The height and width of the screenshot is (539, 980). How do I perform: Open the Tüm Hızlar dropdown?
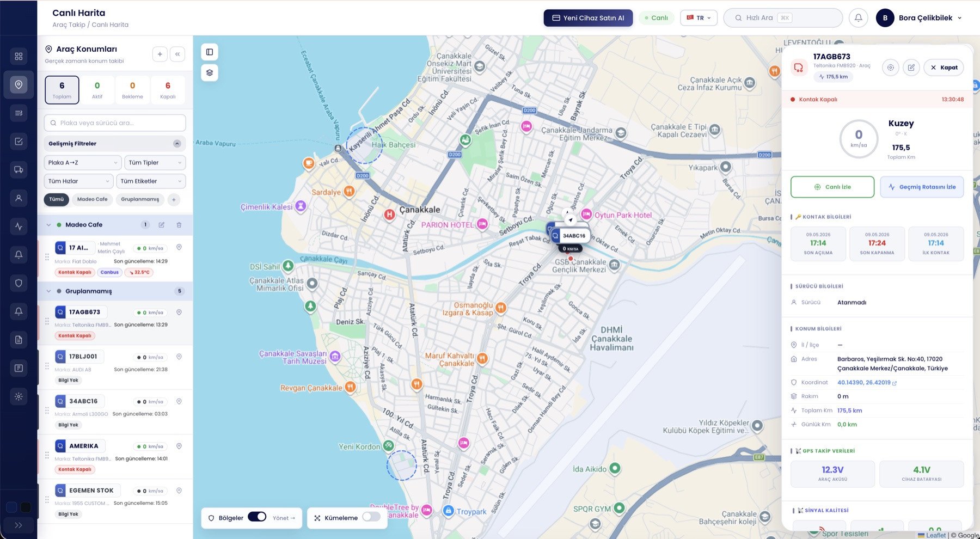[78, 181]
